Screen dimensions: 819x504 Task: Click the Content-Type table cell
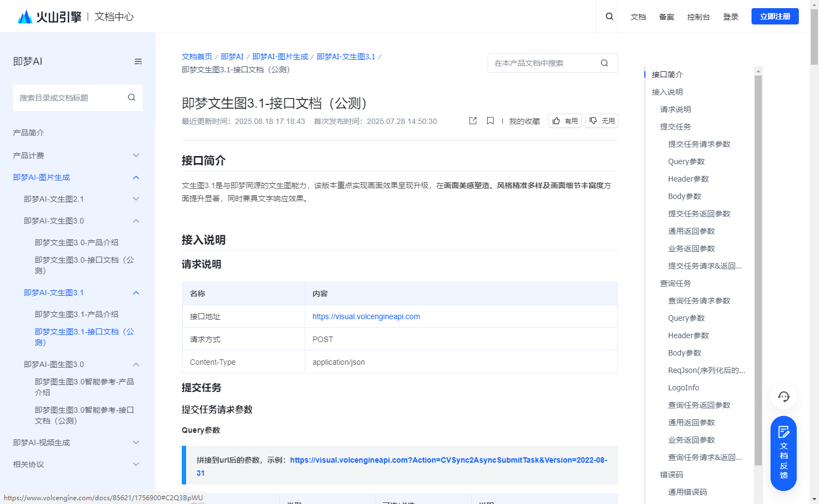pyautogui.click(x=244, y=362)
